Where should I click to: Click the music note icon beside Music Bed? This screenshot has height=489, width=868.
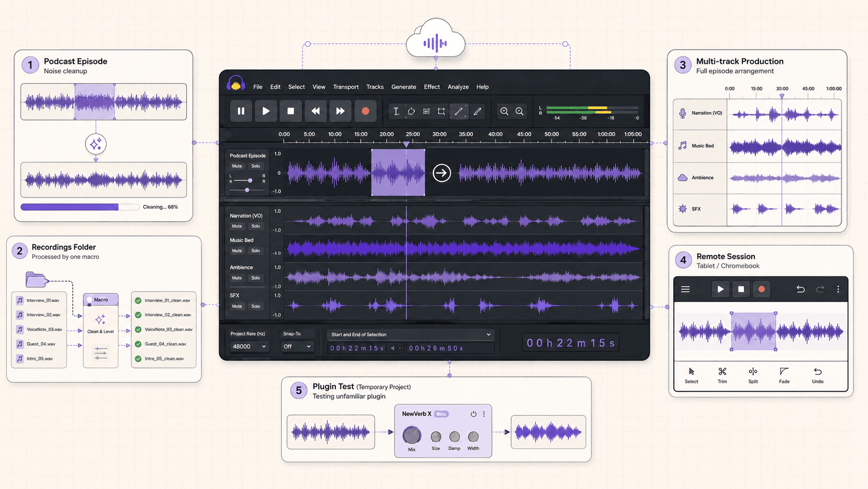point(683,146)
